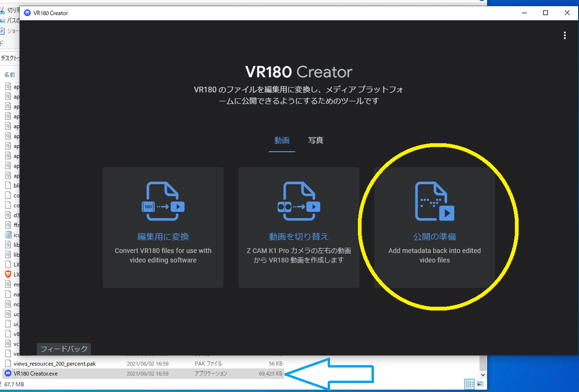
Task: Click the VR180 Creator title bar app icon
Action: [x=27, y=13]
